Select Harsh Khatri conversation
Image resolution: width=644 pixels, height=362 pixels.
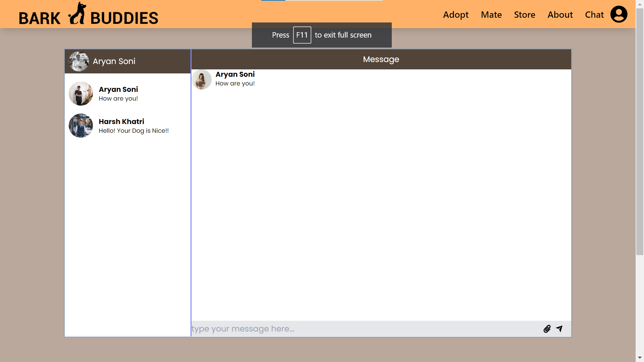click(133, 126)
